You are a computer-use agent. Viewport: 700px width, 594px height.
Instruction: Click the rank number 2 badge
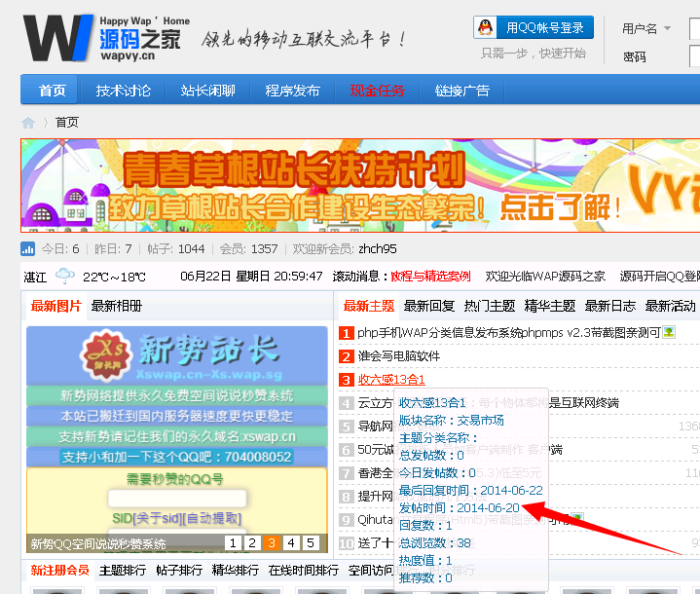(x=346, y=356)
